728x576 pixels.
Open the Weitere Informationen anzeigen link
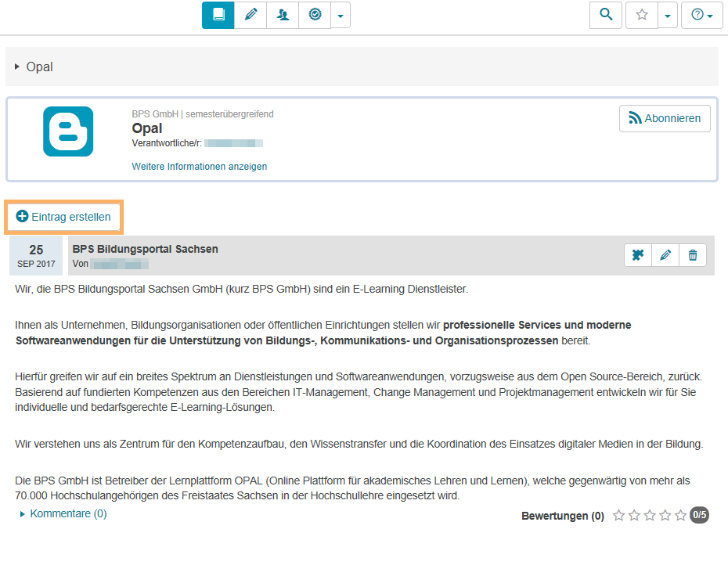point(199,167)
